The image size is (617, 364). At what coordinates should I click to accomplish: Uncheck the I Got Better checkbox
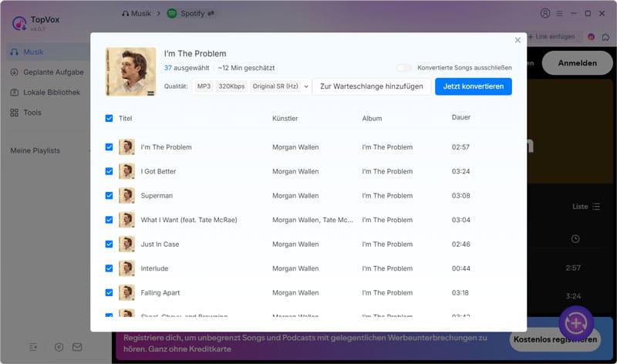click(109, 171)
